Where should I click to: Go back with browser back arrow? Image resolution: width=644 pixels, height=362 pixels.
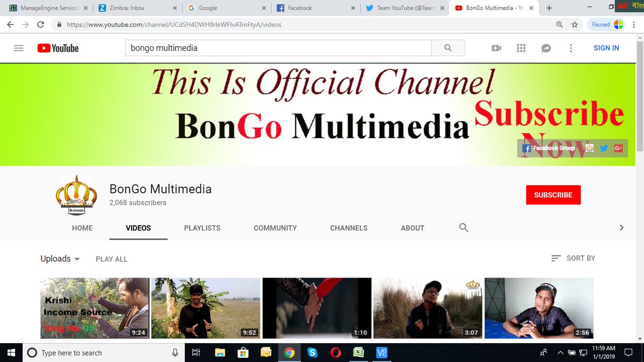(10, 25)
